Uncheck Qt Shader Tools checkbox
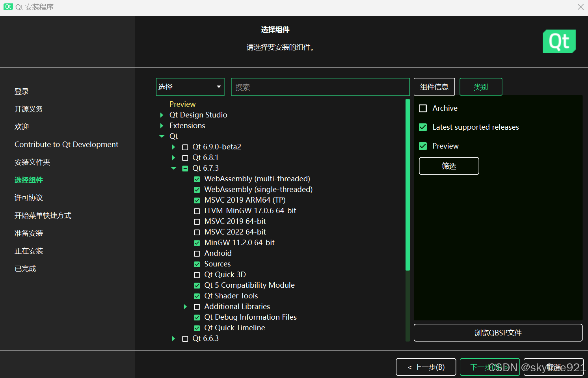This screenshot has width=588, height=378. pyautogui.click(x=197, y=296)
